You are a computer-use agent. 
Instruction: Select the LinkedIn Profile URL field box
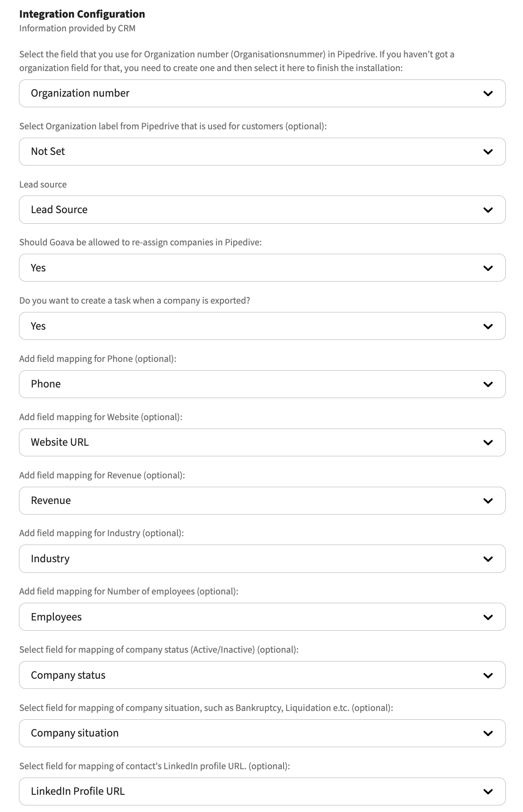pyautogui.click(x=262, y=791)
